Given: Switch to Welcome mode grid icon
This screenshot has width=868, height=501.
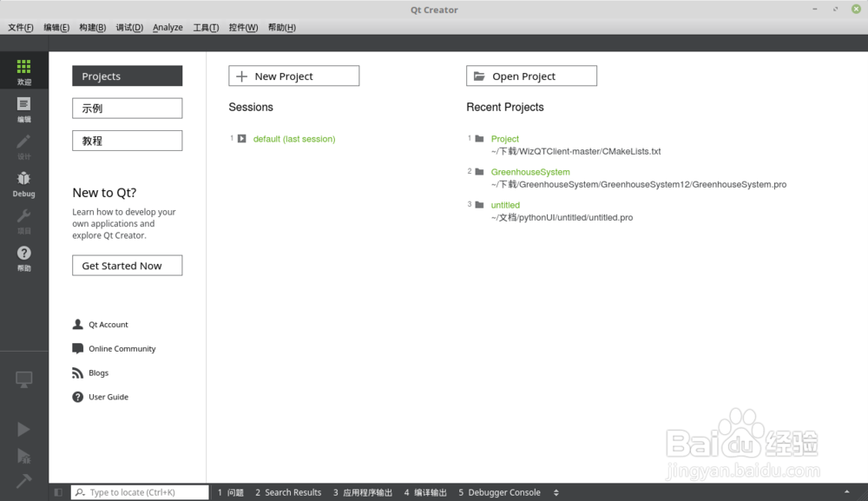Looking at the screenshot, I should coord(23,67).
